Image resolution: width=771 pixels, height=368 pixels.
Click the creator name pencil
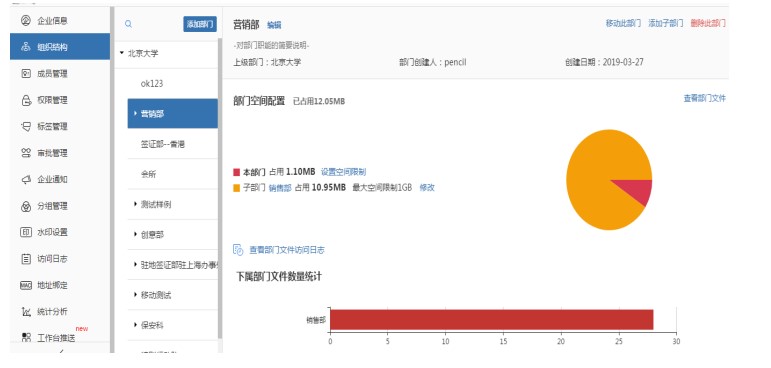[455, 62]
